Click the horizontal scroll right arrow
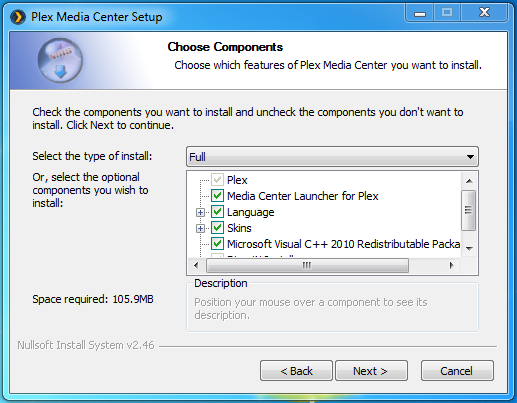Screen dimensions: 517x403 click(452, 265)
